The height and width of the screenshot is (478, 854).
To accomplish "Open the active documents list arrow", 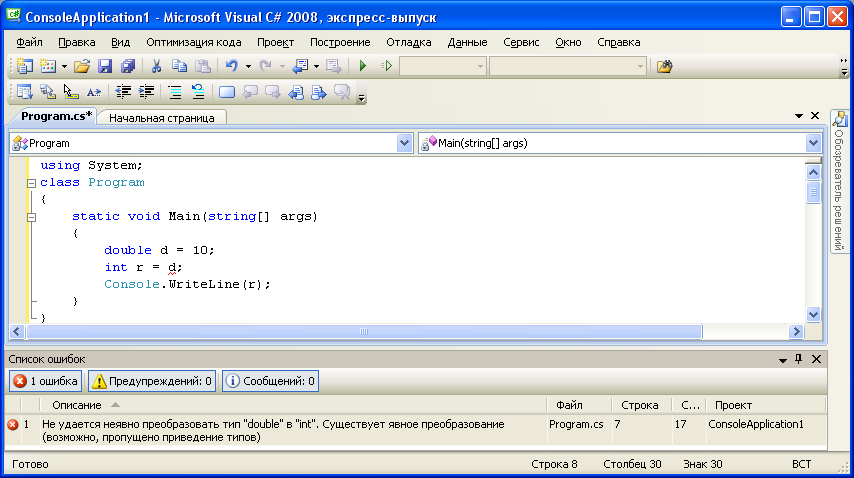I will pyautogui.click(x=798, y=116).
